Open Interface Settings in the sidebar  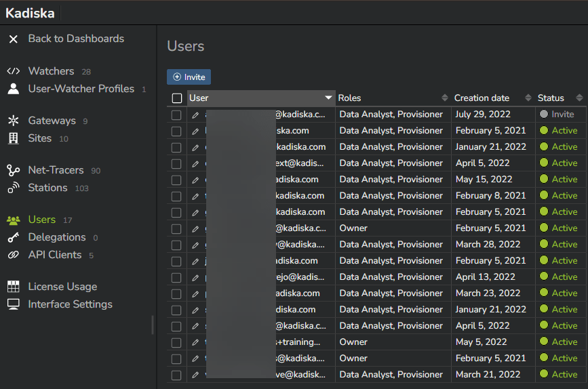pos(70,304)
